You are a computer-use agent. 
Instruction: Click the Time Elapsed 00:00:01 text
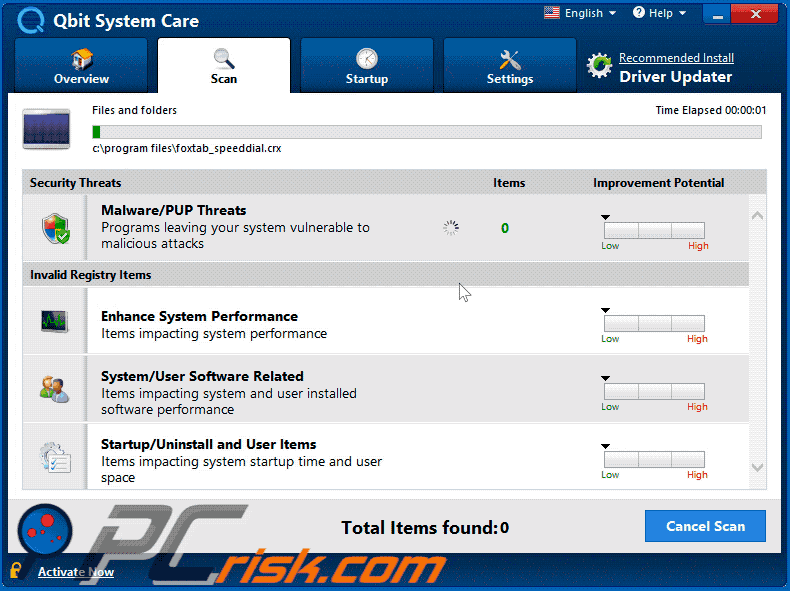tap(710, 110)
